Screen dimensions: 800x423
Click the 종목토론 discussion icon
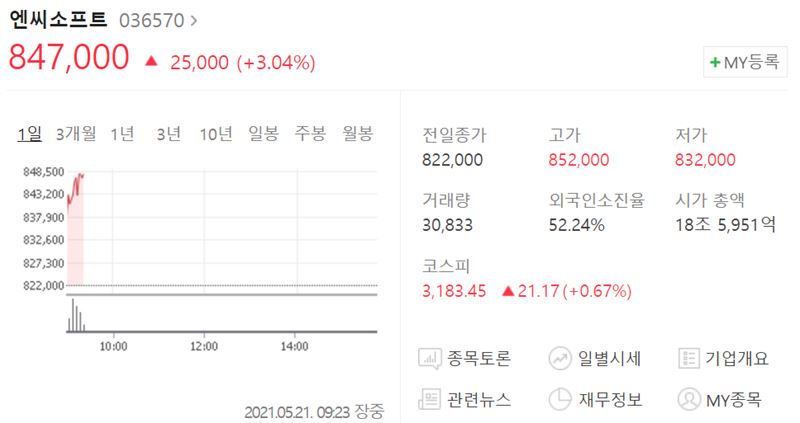click(x=430, y=358)
